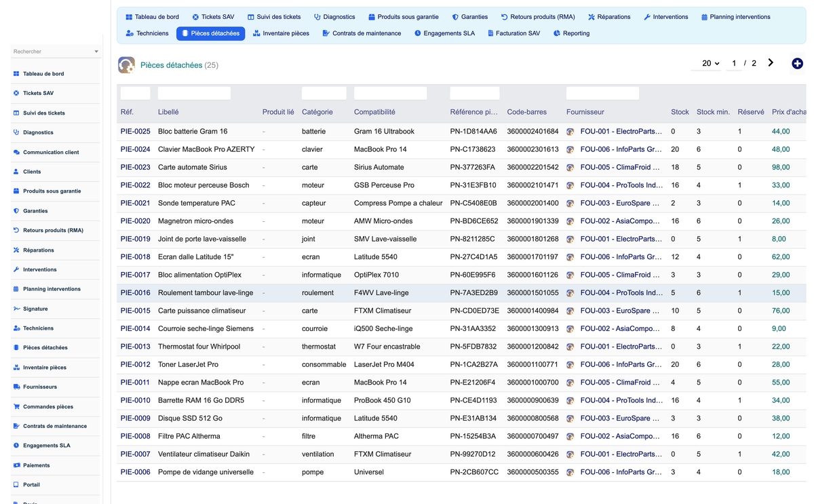Click the Réparations tools icon in sidebar
The height and width of the screenshot is (504, 814).
[16, 250]
